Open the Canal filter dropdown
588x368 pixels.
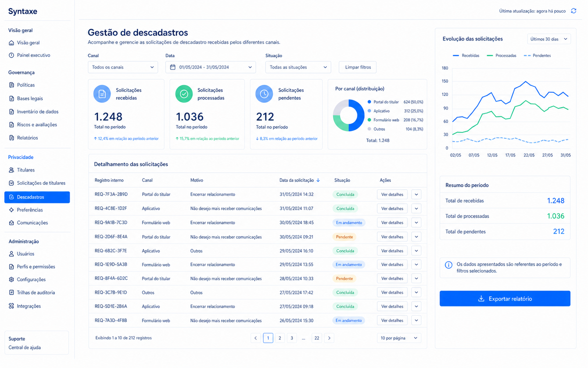(123, 67)
